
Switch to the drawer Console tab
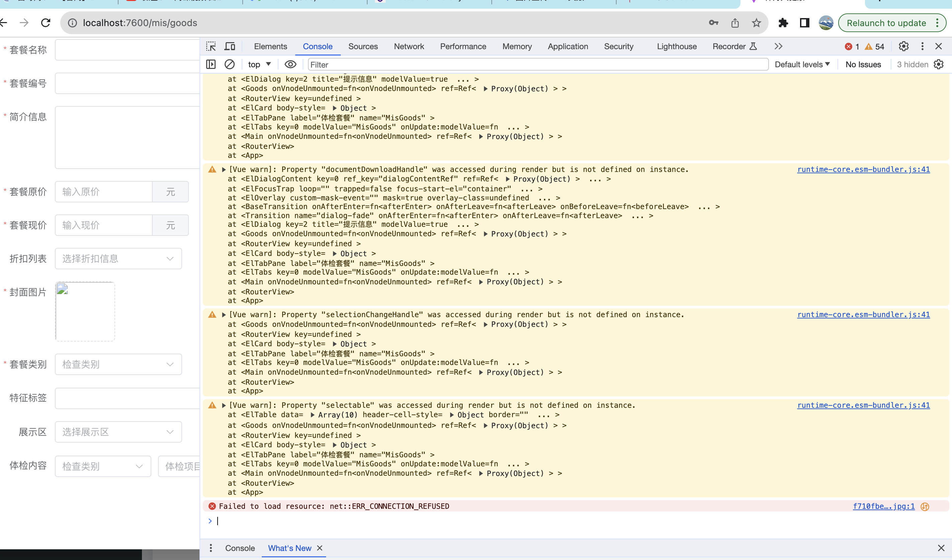click(240, 548)
